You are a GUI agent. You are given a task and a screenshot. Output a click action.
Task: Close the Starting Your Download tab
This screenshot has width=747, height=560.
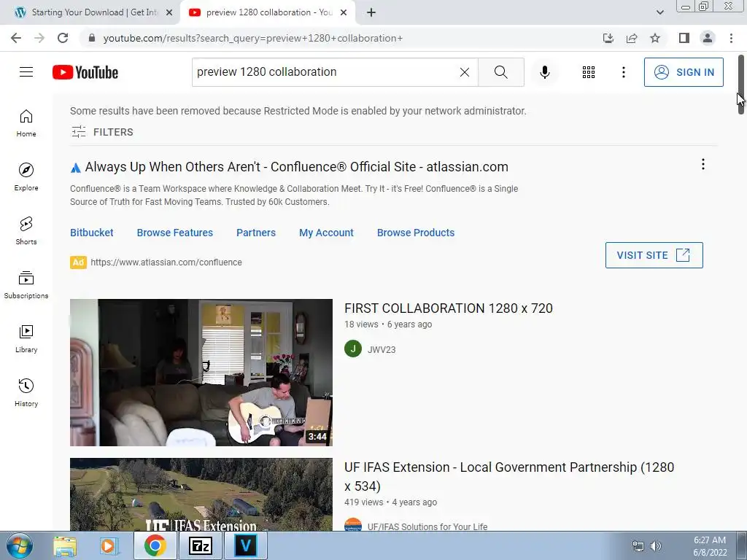pyautogui.click(x=169, y=13)
